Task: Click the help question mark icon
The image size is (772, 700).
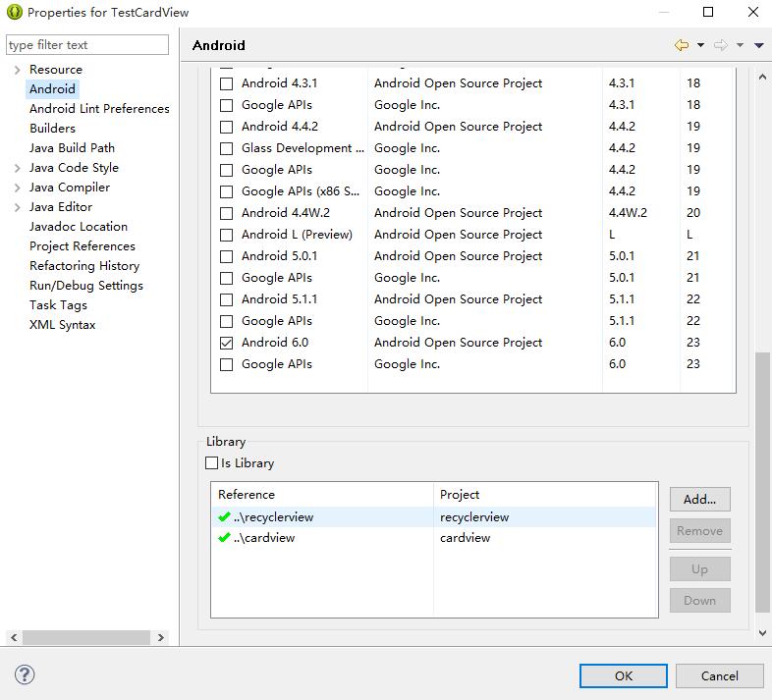Action: click(26, 674)
